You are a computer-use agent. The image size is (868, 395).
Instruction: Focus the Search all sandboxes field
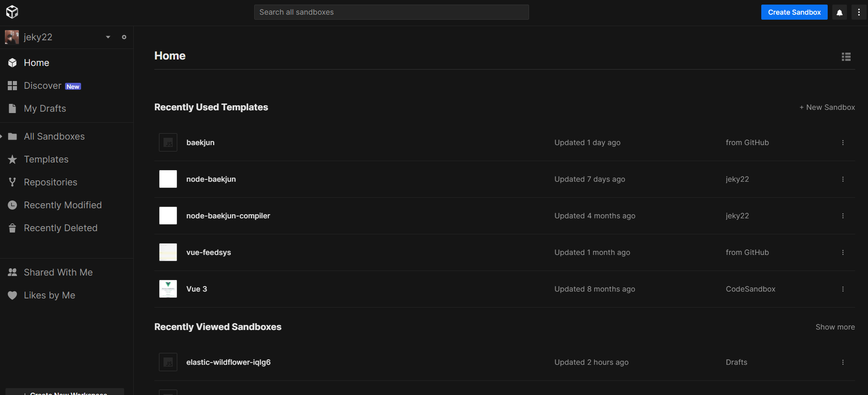pos(392,12)
